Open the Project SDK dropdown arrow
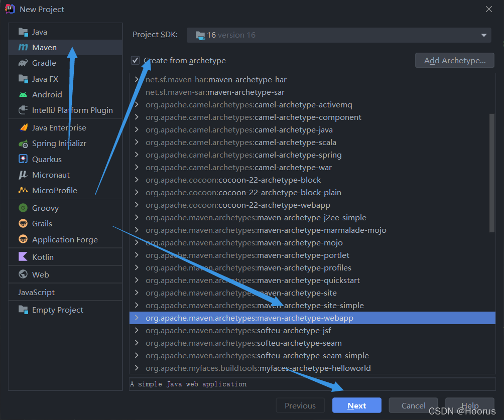This screenshot has width=504, height=420. pos(484,35)
